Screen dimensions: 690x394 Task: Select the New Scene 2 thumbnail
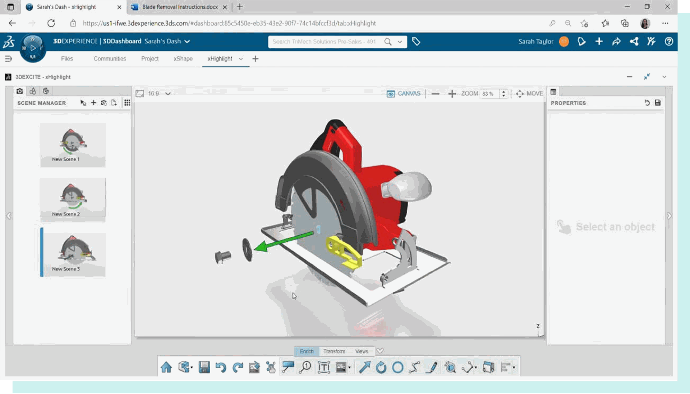[73, 199]
